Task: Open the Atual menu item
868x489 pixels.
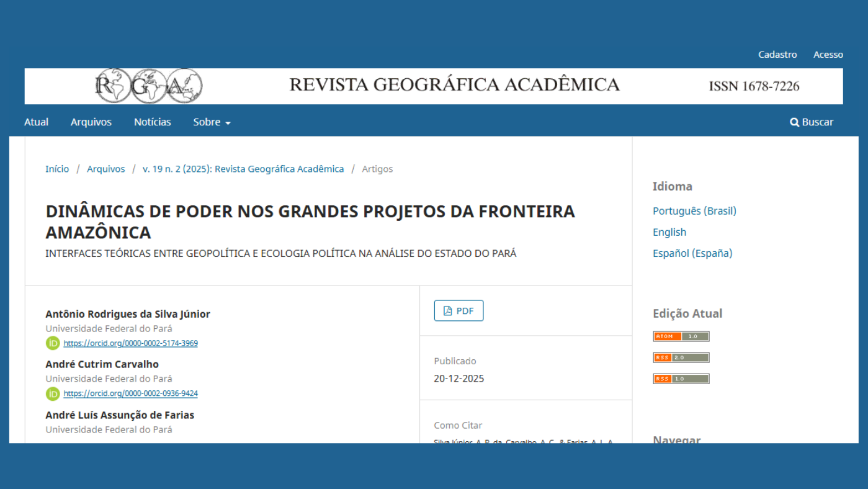Action: (36, 122)
